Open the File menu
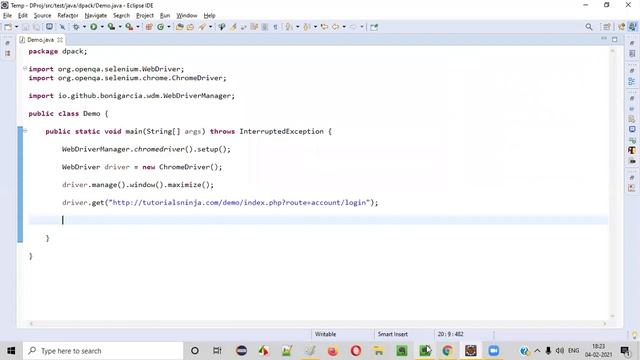Screen dimensions: 640x360 7,16
